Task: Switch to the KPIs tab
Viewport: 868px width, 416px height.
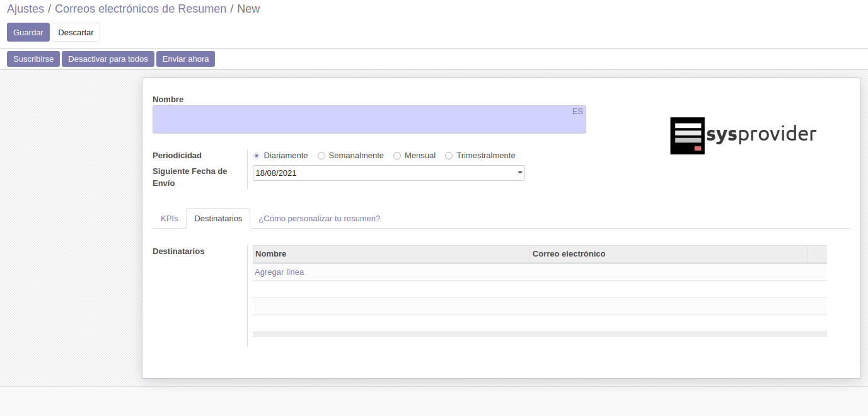Action: coord(169,219)
